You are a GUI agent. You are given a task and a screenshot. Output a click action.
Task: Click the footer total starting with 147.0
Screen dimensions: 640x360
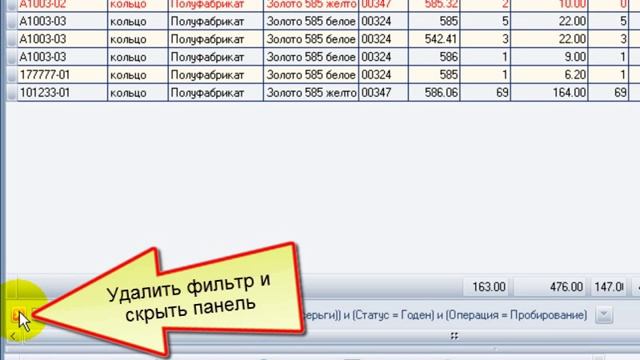click(x=608, y=287)
